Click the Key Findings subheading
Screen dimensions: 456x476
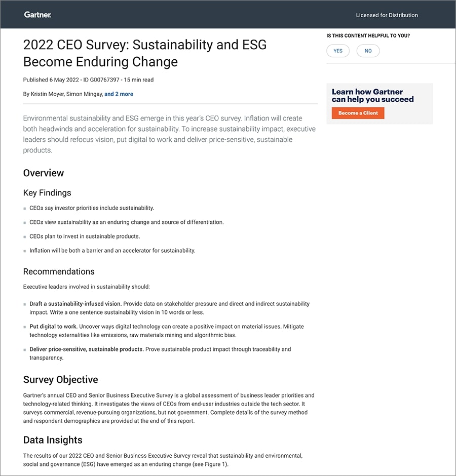pos(47,192)
